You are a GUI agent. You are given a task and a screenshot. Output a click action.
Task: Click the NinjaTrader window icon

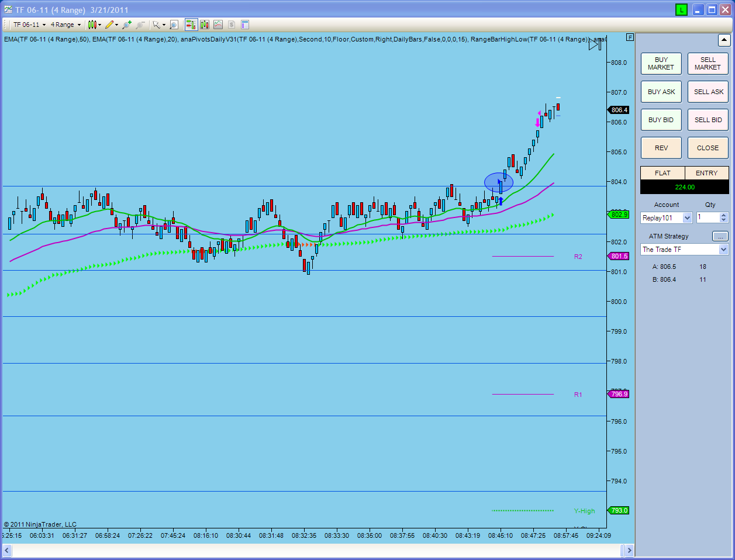(x=8, y=10)
